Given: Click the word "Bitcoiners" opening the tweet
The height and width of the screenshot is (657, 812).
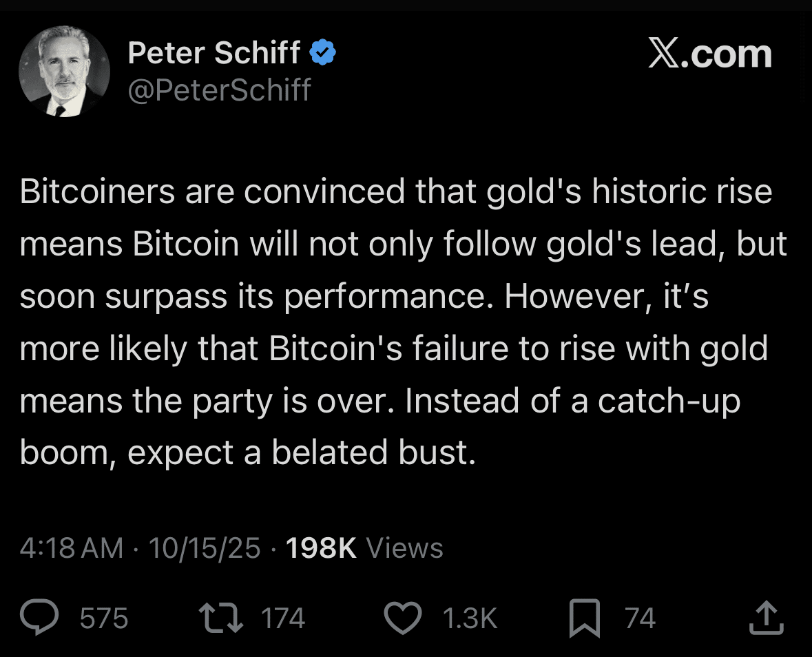Looking at the screenshot, I should (x=96, y=192).
